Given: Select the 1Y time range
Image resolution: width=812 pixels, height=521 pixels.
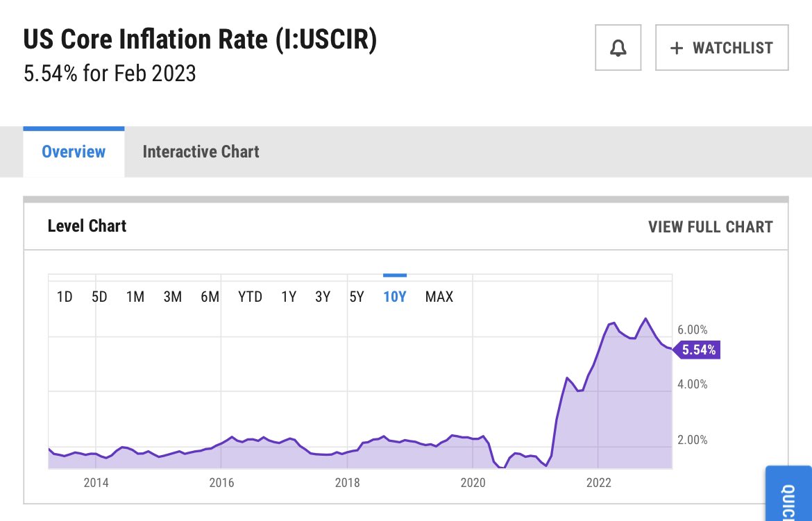Looking at the screenshot, I should [289, 297].
